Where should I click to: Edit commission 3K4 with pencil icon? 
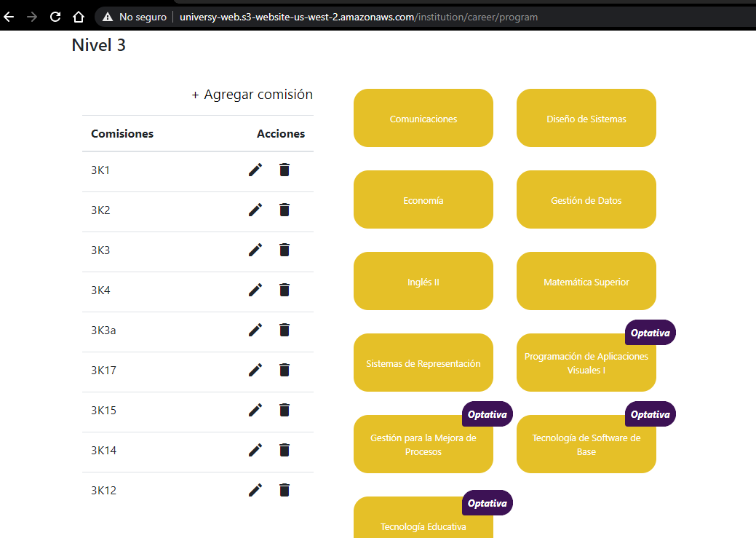(255, 290)
